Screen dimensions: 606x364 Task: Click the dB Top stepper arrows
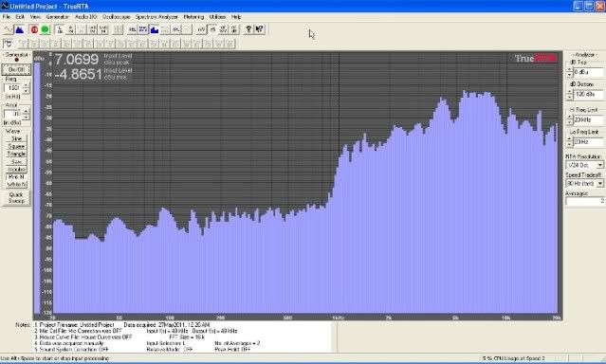pyautogui.click(x=570, y=72)
